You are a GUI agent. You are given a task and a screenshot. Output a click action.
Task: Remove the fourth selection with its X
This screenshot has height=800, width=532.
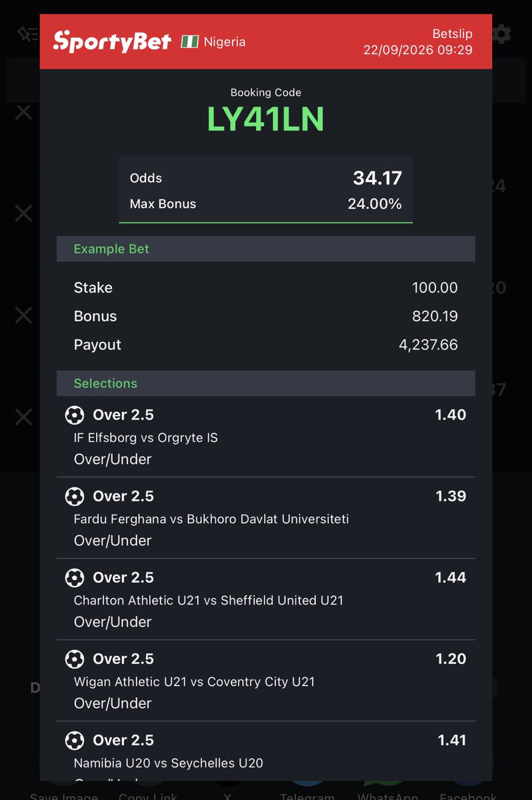[23, 417]
